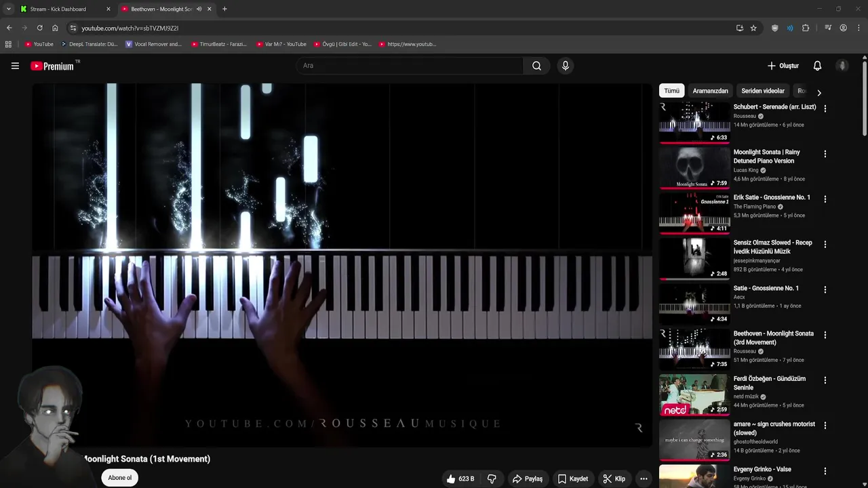Show more filter chips with right arrow
The width and height of the screenshot is (868, 488).
coord(818,92)
